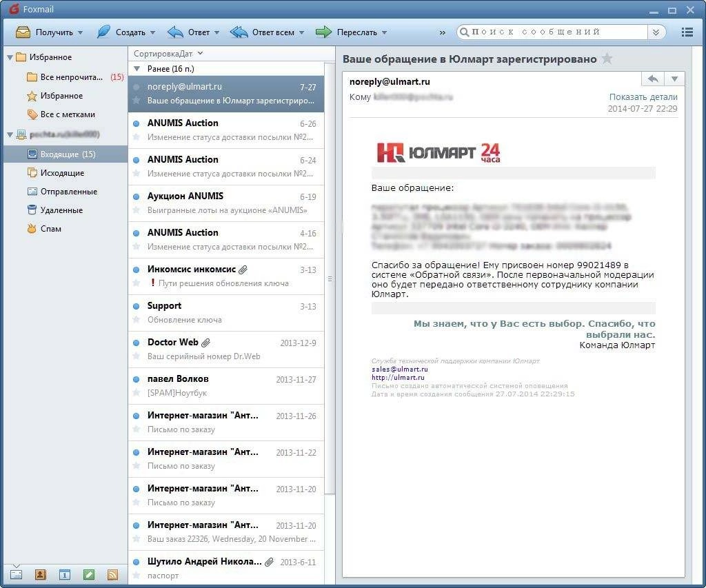Click the Создать feather icon
The image size is (706, 588).
tap(103, 32)
